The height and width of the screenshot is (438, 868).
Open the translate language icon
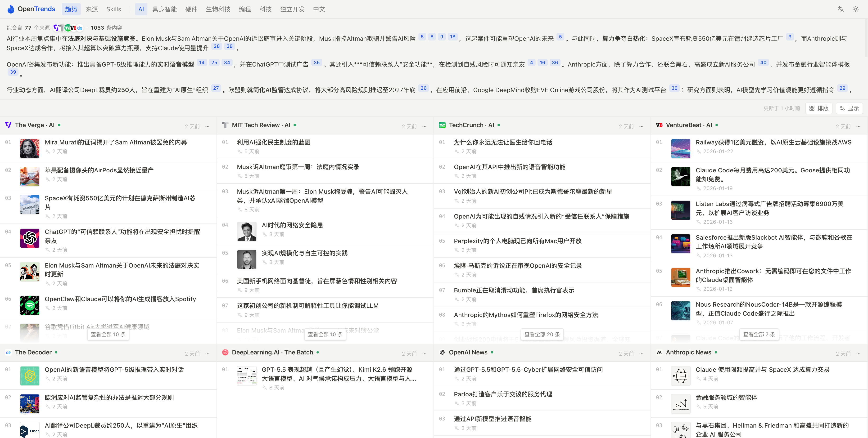(840, 9)
